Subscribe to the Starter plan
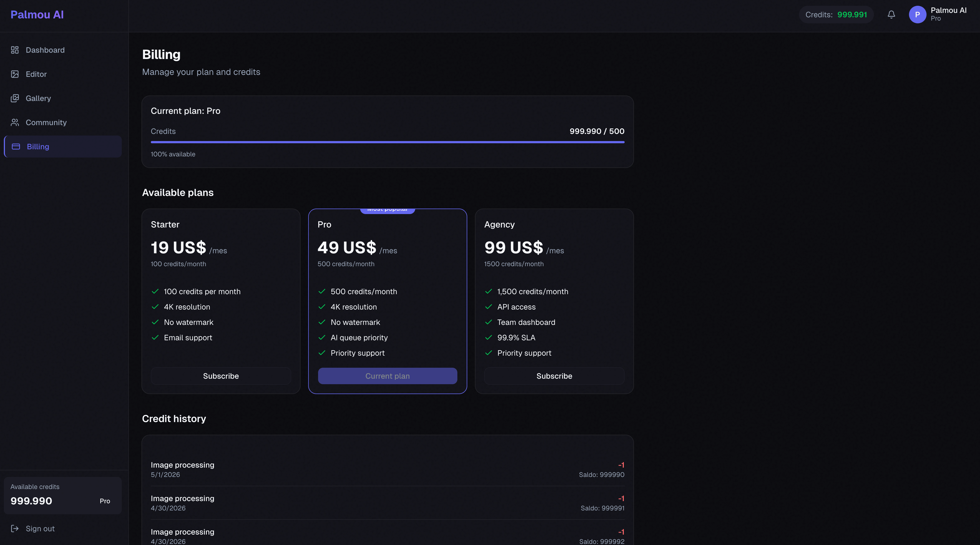Image resolution: width=980 pixels, height=545 pixels. click(221, 376)
